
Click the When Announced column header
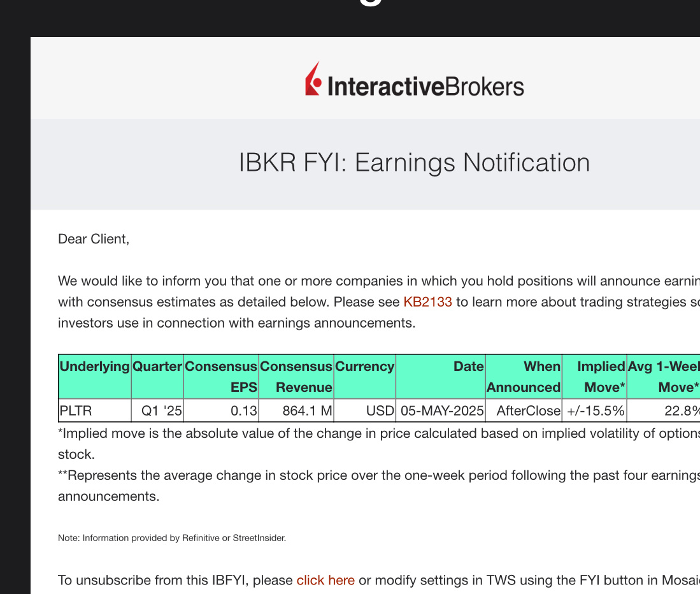[x=524, y=377]
